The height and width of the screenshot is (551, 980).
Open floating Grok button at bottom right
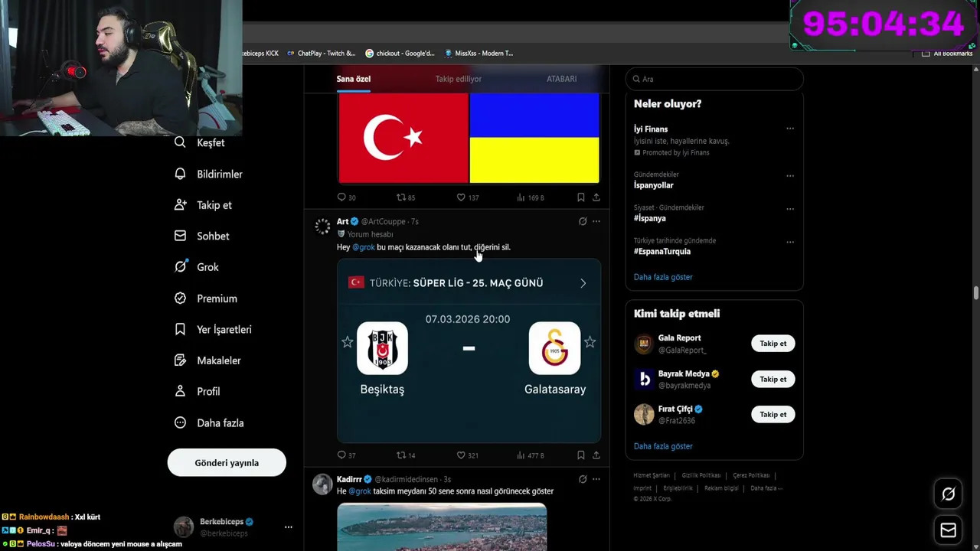point(948,494)
